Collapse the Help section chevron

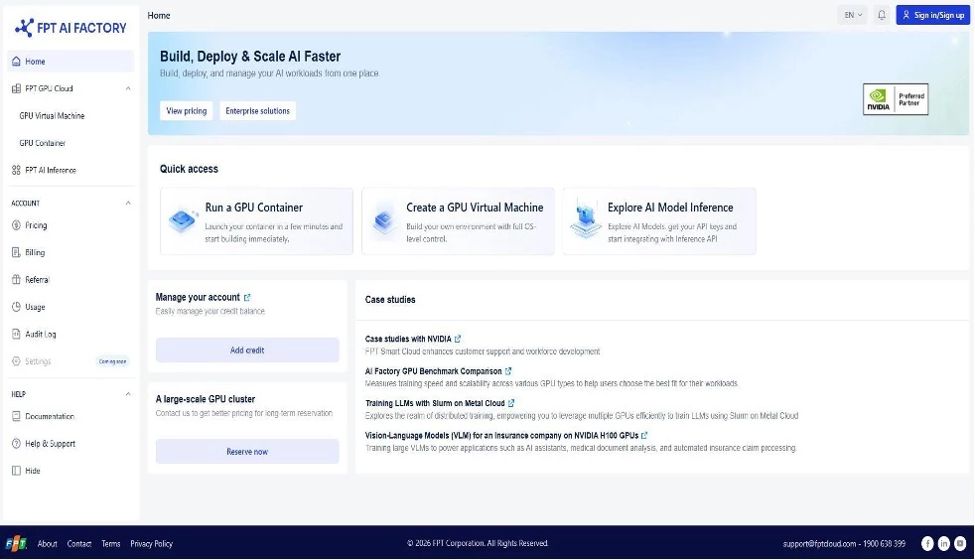(128, 394)
